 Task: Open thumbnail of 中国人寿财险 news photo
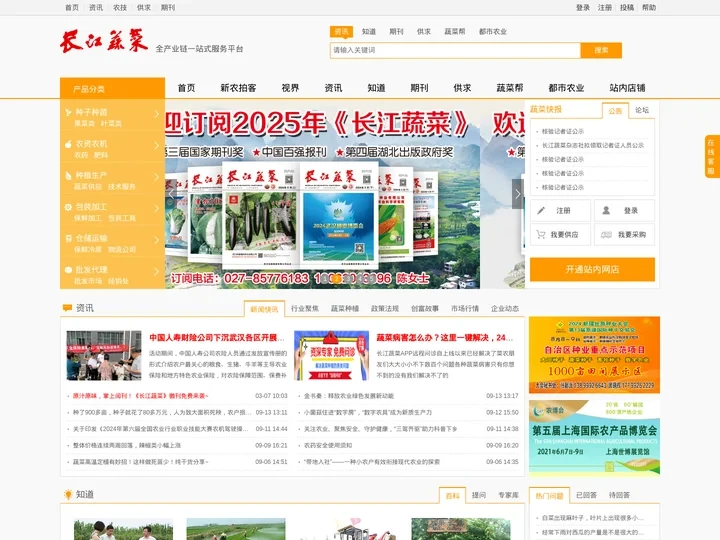click(104, 355)
